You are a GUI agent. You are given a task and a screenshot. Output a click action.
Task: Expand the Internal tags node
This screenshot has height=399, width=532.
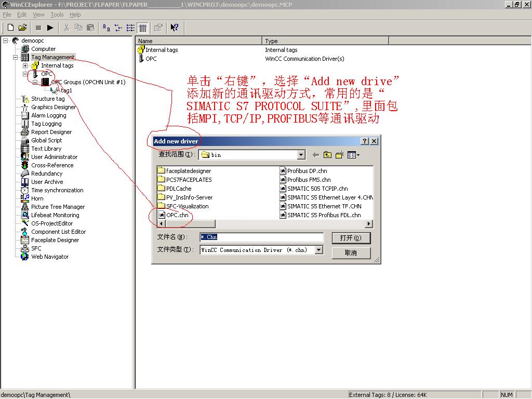tap(25, 65)
